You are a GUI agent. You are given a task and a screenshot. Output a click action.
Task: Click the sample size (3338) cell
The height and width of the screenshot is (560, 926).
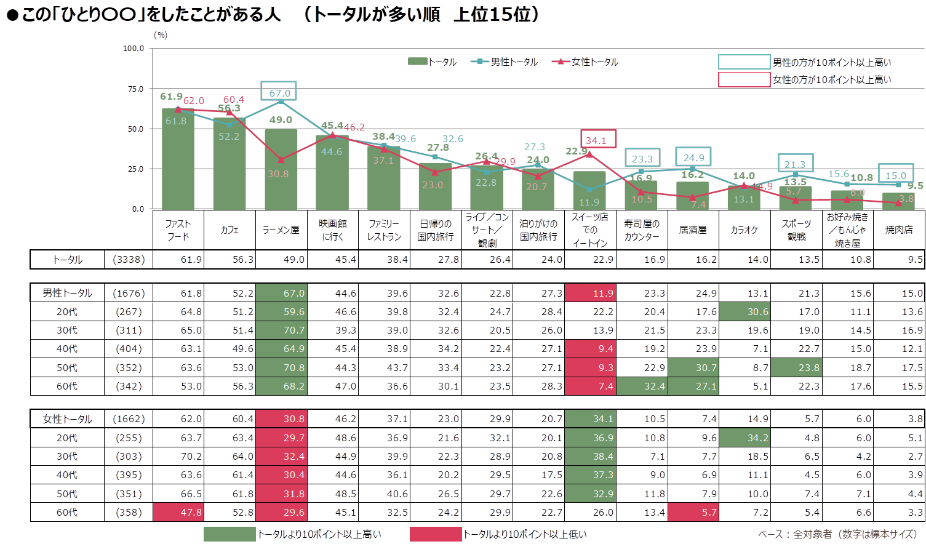pos(129,260)
